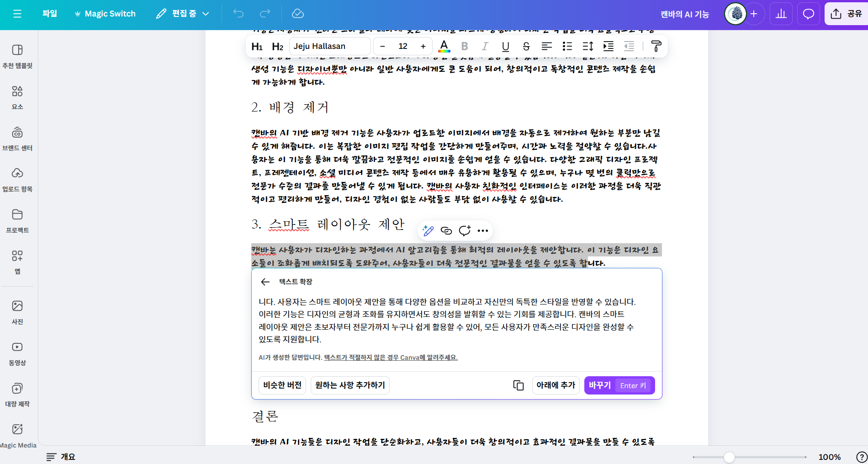Open Magic Switch
This screenshot has height=464, width=868.
(x=105, y=14)
